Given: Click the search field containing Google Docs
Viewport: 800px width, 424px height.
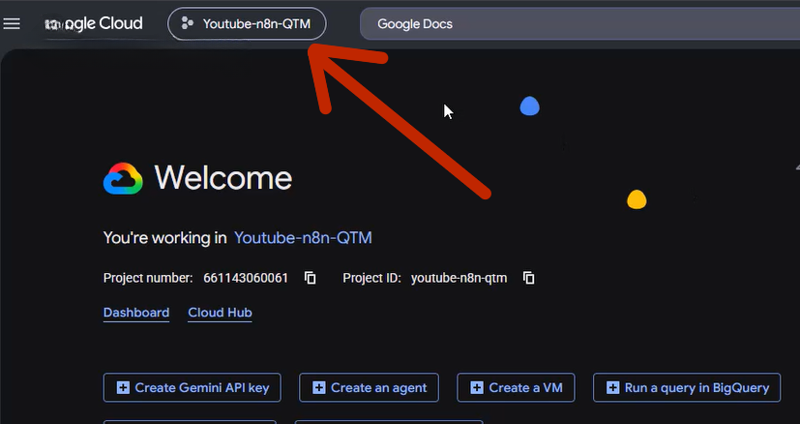Looking at the screenshot, I should 580,24.
